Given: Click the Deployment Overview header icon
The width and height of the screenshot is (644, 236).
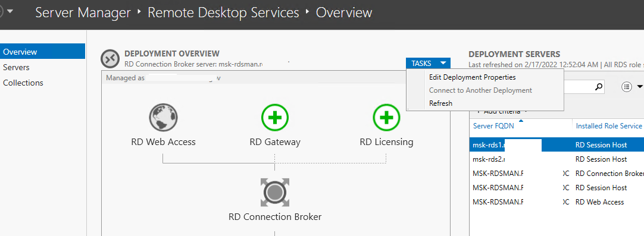Looking at the screenshot, I should [x=110, y=59].
